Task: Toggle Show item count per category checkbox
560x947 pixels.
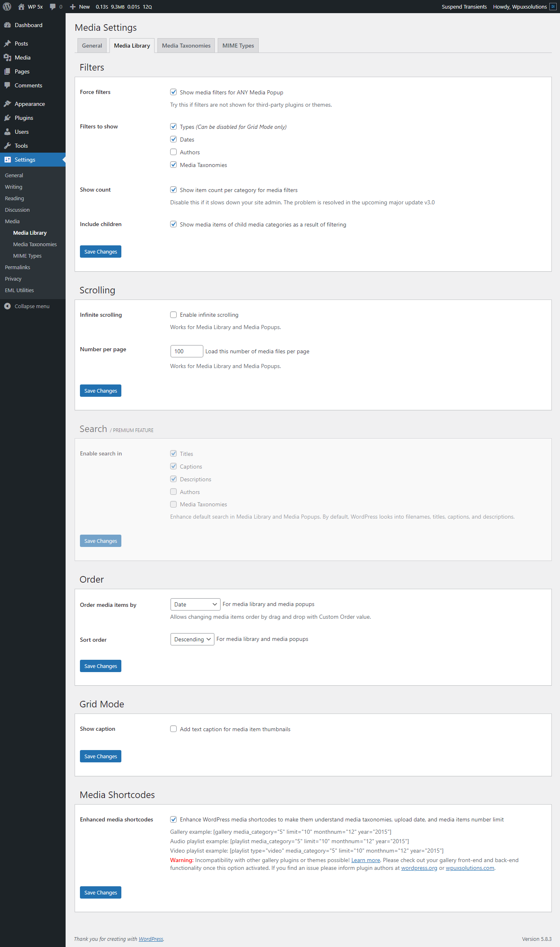Action: coord(173,190)
